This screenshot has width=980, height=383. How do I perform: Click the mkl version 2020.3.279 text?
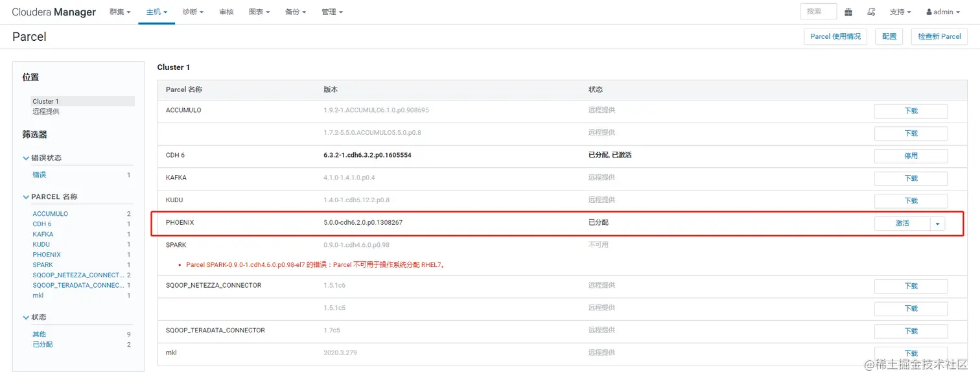click(340, 353)
